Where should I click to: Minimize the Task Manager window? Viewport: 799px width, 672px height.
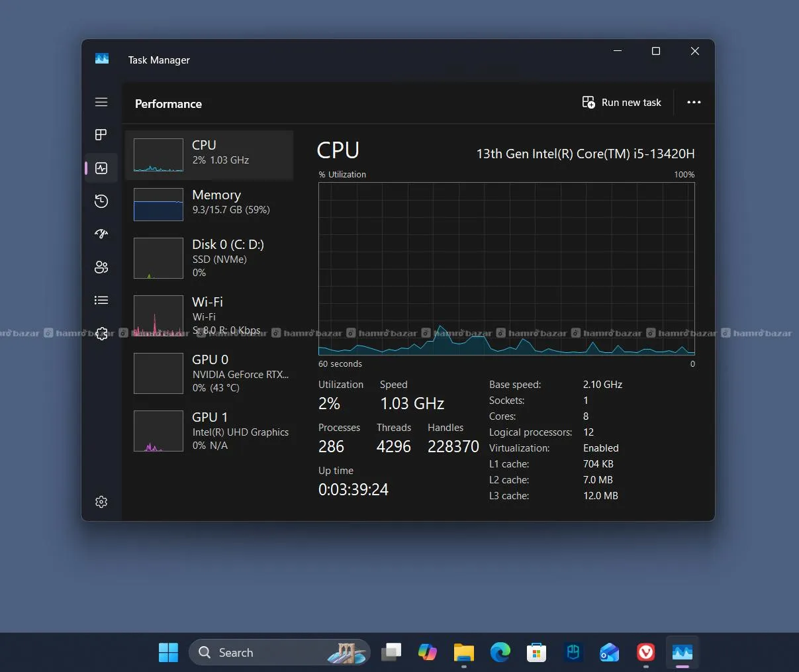[618, 51]
